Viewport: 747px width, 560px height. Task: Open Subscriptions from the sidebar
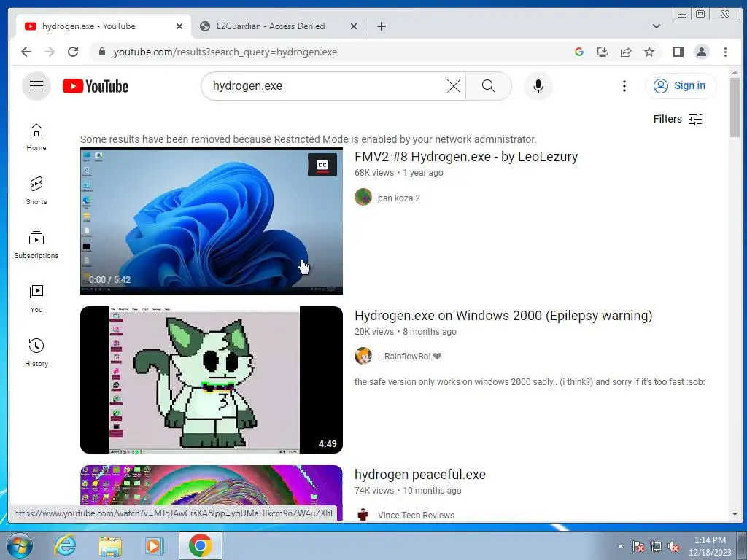click(x=36, y=245)
